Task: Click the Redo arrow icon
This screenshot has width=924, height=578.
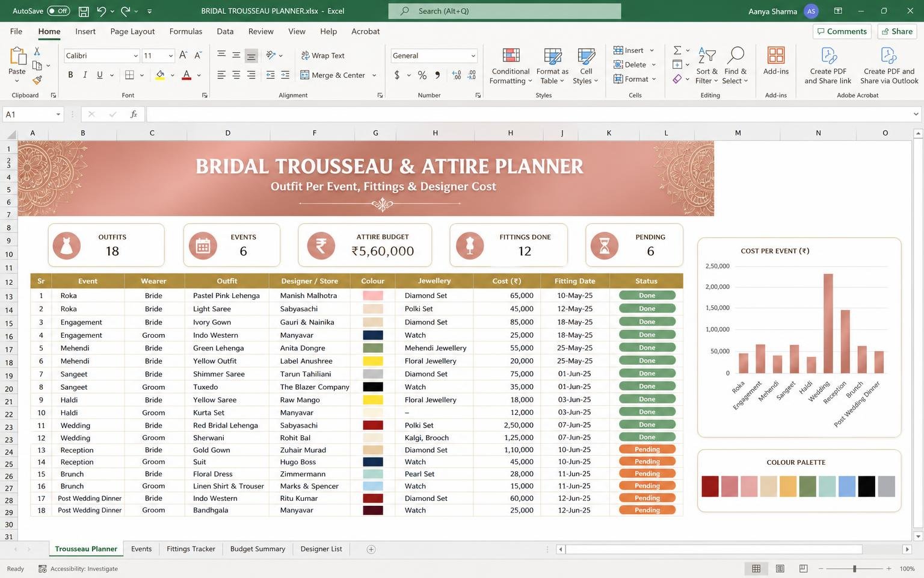Action: pyautogui.click(x=125, y=11)
